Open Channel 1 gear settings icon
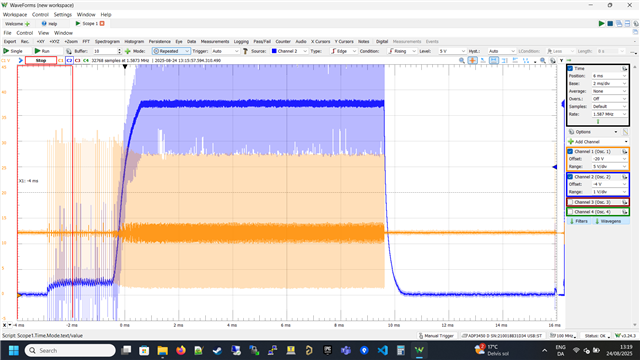Screen dimensions: 640x360 [624, 151]
